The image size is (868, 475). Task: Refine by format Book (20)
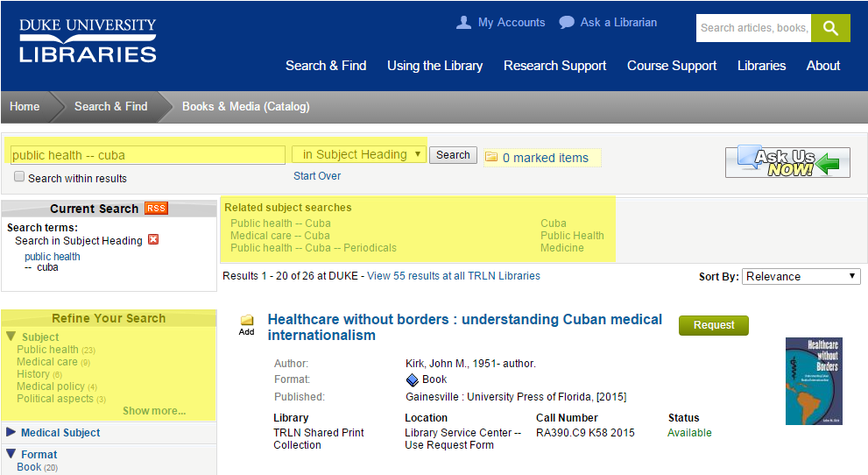click(x=37, y=467)
